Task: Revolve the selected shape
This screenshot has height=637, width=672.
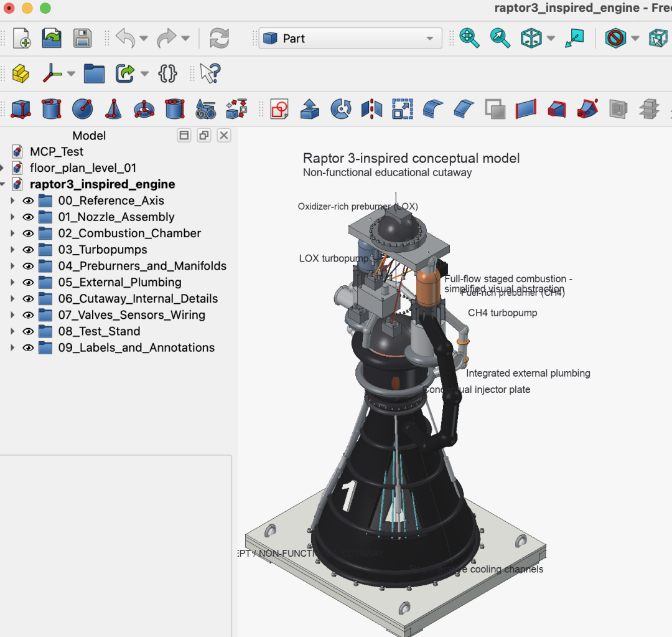Action: [341, 109]
